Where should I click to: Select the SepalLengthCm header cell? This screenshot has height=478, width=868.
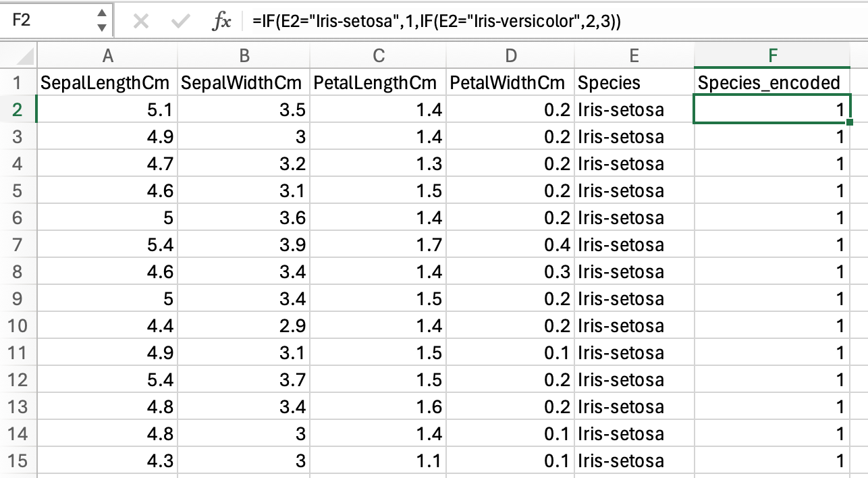(107, 82)
